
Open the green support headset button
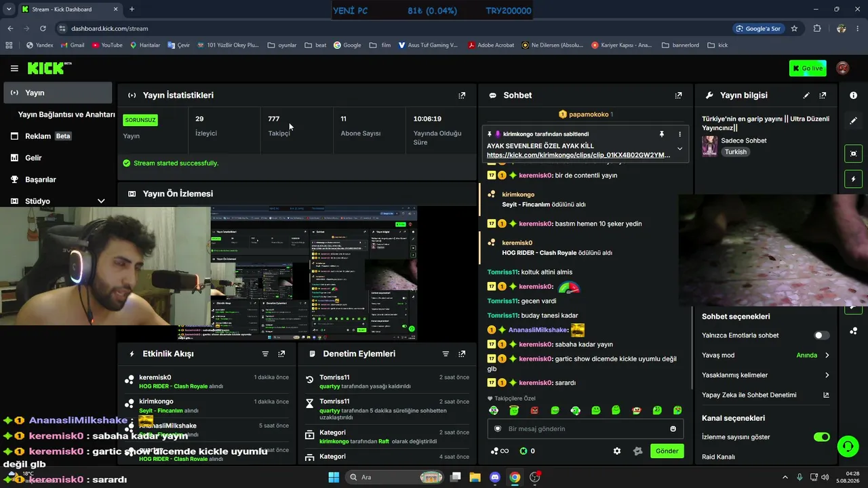click(848, 446)
